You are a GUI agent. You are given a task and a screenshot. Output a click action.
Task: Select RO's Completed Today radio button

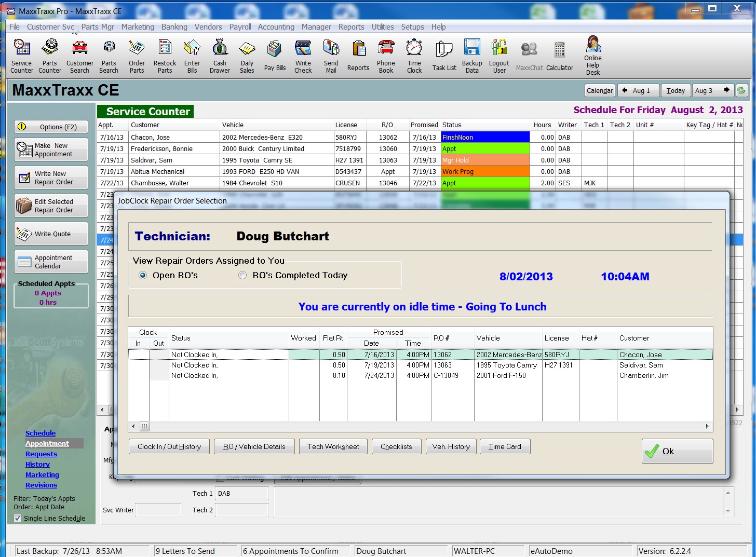242,275
